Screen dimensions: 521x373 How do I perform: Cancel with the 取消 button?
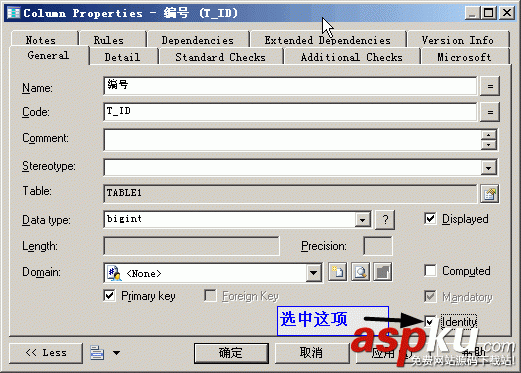pyautogui.click(x=311, y=353)
